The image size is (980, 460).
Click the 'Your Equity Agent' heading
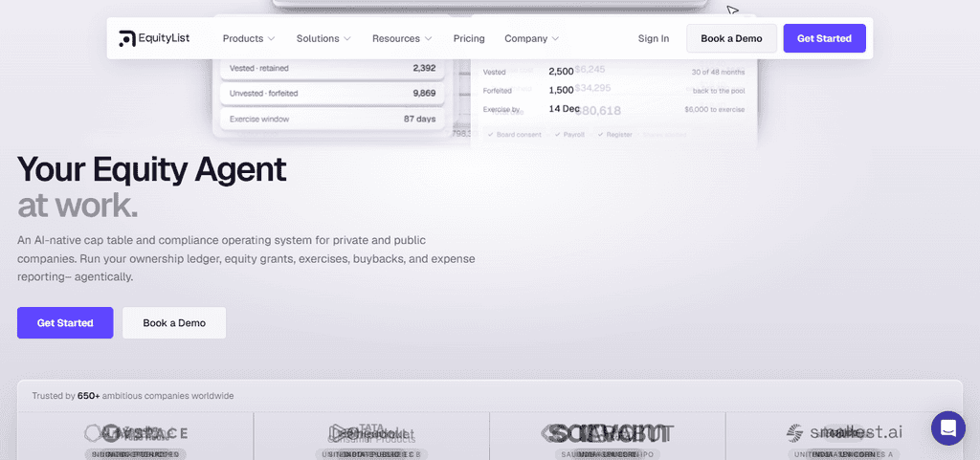pyautogui.click(x=152, y=168)
